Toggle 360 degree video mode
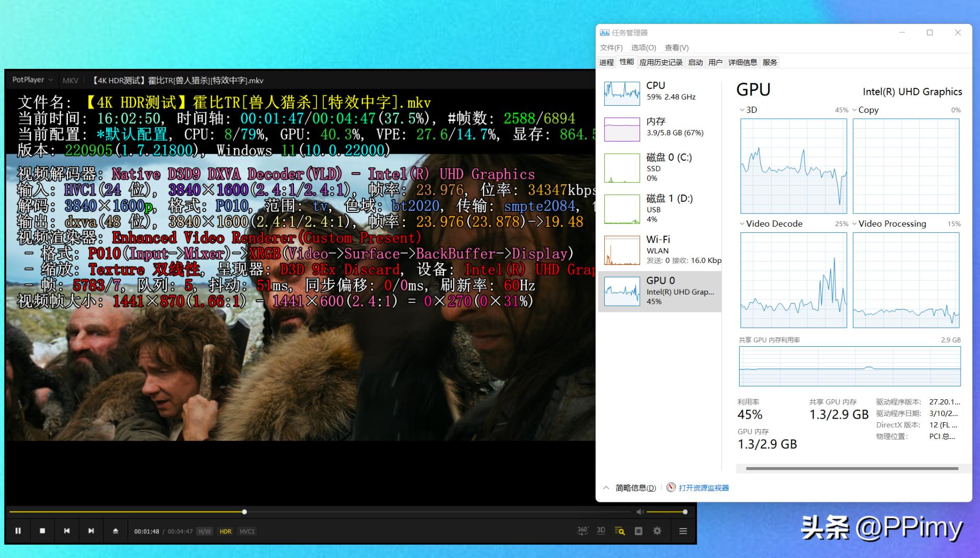The width and height of the screenshot is (980, 558). [x=582, y=531]
